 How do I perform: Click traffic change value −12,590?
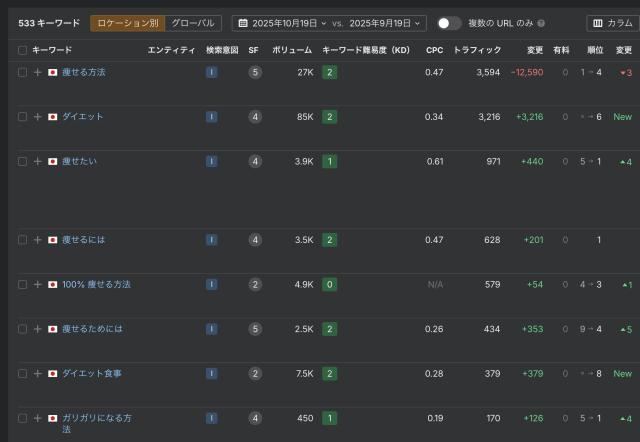click(x=527, y=73)
